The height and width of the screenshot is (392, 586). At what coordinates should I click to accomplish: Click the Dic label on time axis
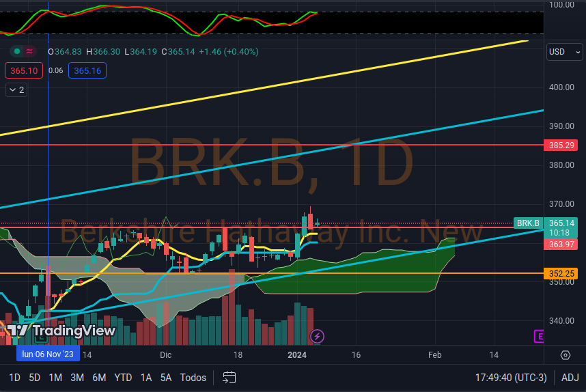[x=165, y=355]
